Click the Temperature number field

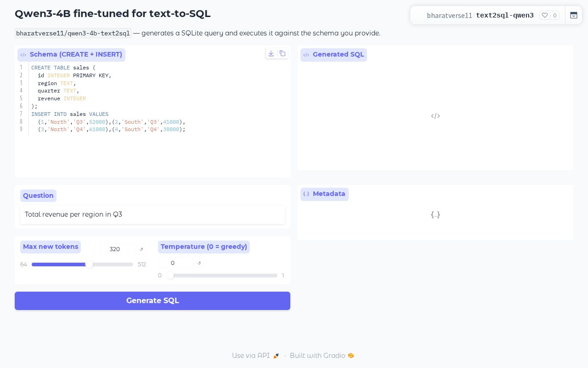tap(176, 263)
